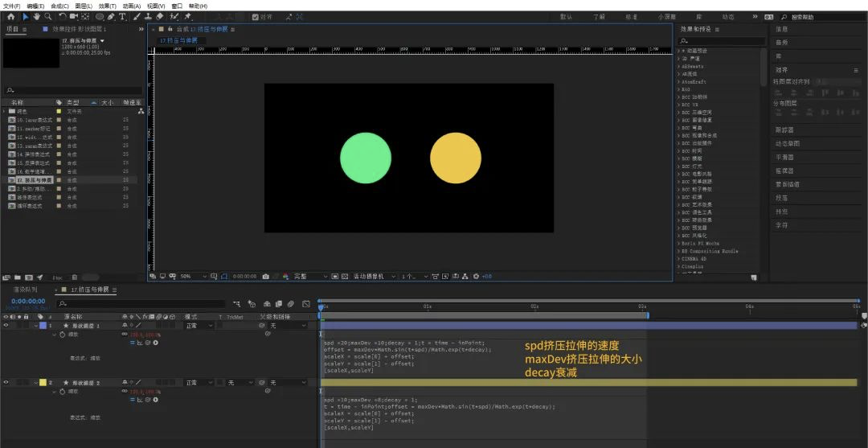Screen dimensions: 868x448
Task: Click the 搜索帮助 search help field
Action: (821, 17)
